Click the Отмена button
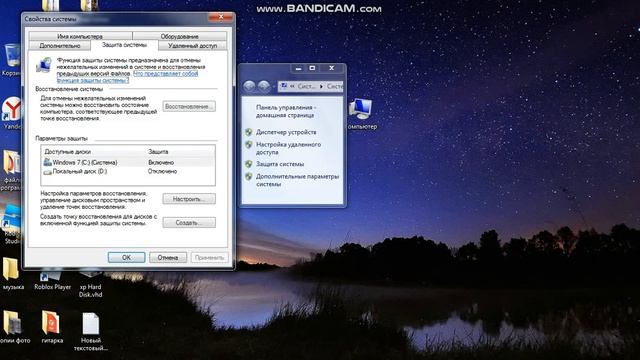 tap(168, 258)
